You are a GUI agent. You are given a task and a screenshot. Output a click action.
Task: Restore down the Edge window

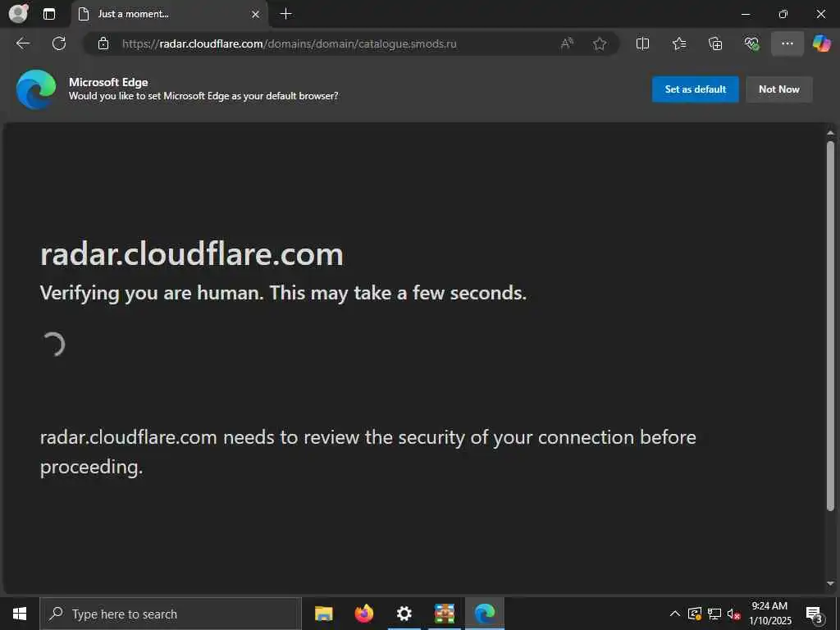(783, 15)
